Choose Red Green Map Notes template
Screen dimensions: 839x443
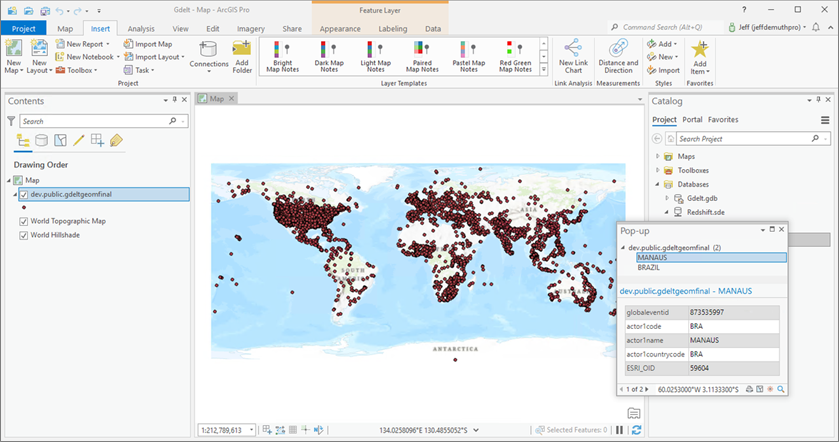click(516, 56)
